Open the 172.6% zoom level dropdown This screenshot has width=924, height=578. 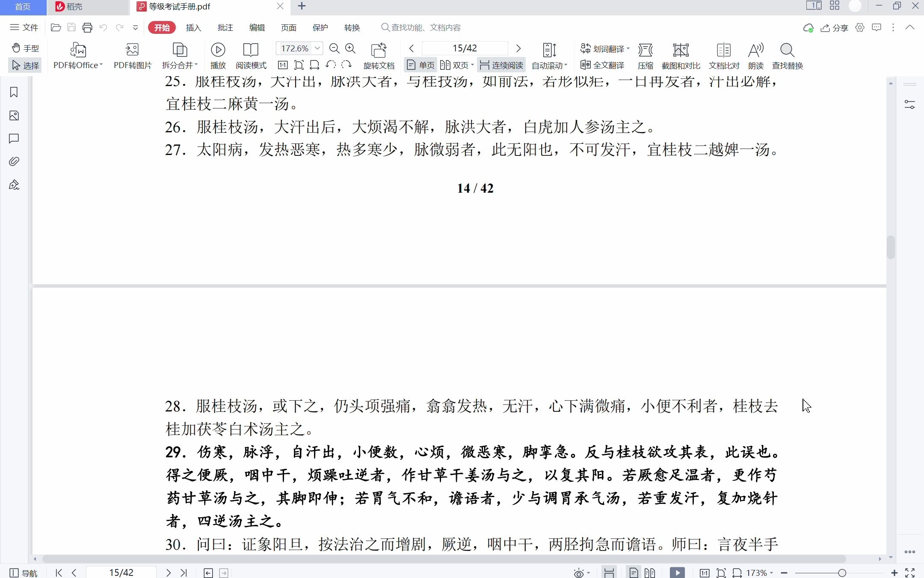pos(318,48)
